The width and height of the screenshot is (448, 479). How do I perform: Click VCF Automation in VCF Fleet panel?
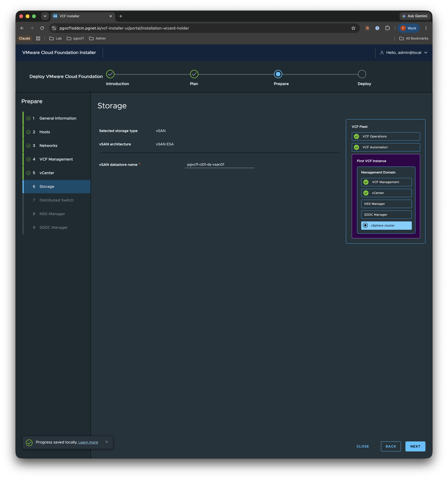point(386,147)
